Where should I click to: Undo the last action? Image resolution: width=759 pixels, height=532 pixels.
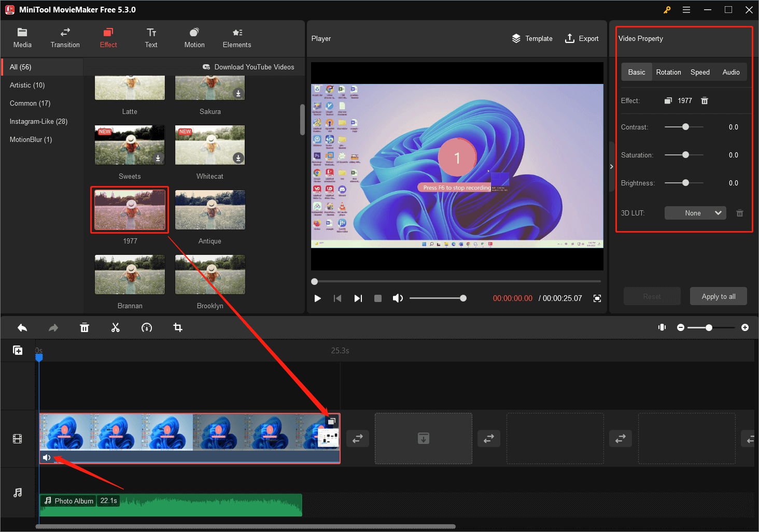coord(22,327)
